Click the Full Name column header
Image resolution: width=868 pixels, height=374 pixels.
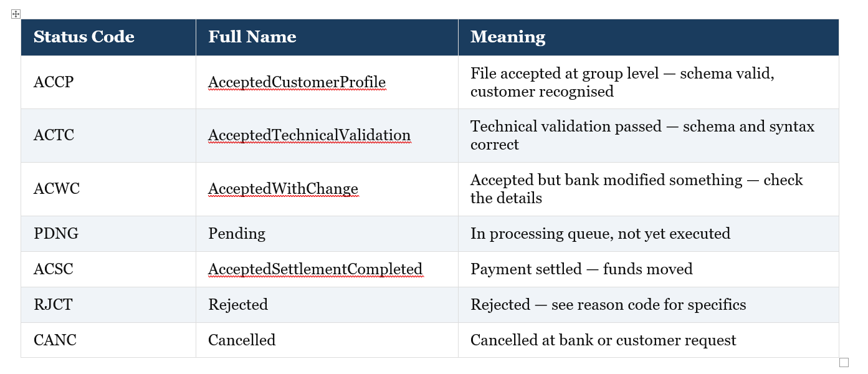327,37
